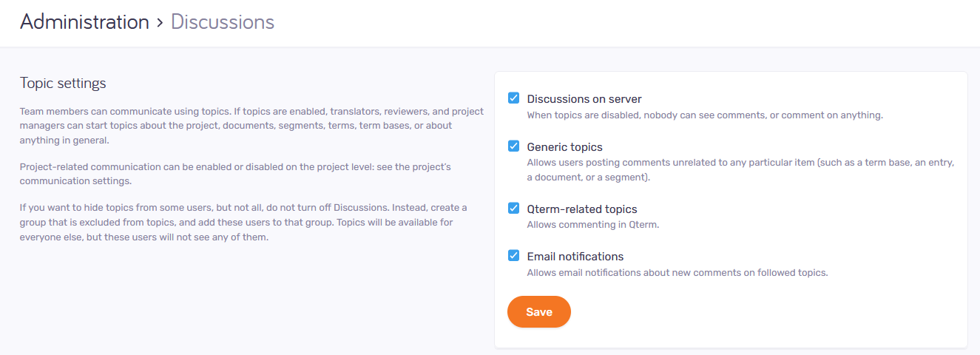The width and height of the screenshot is (980, 355).
Task: Uncheck the Discussions on server checkbox
Action: click(x=513, y=98)
